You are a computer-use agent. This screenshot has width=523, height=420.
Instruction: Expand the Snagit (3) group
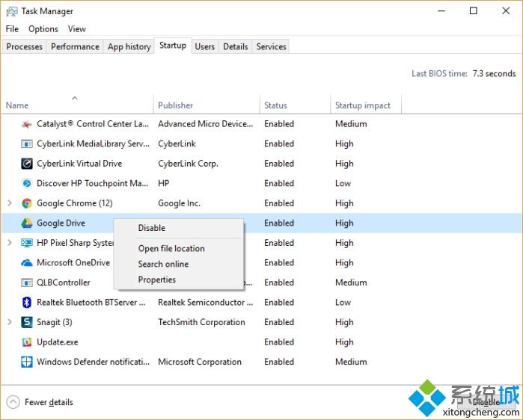10,322
